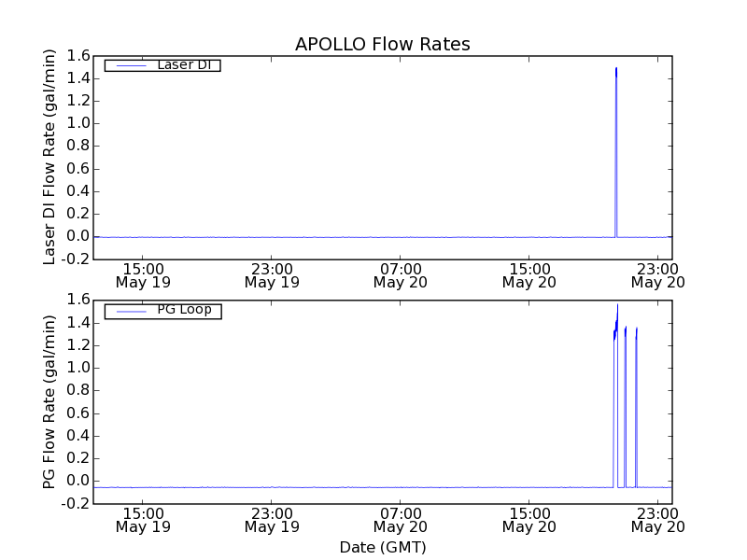Click the 0.0 tick on PG Flow axis
Screen dimensions: 747x560
78,481
